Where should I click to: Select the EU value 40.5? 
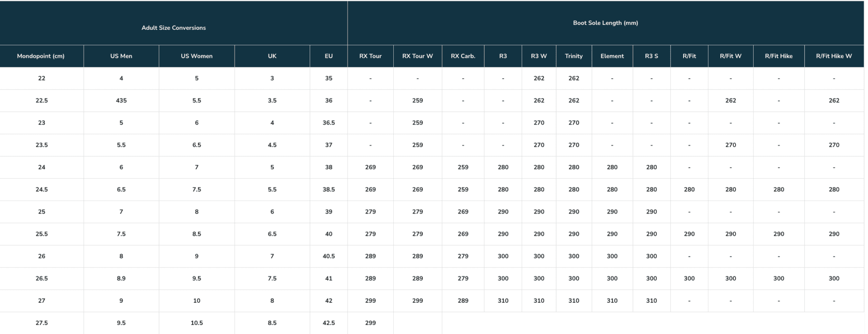(x=329, y=256)
